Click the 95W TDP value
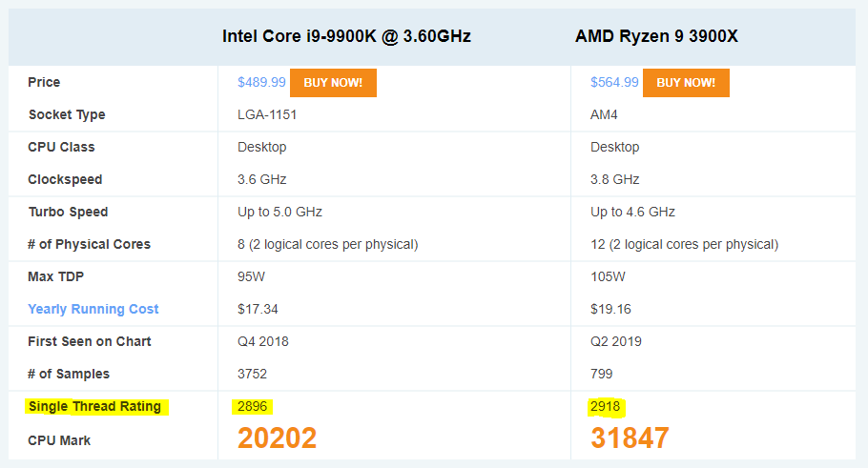Screen dimensions: 868x468 (251, 276)
